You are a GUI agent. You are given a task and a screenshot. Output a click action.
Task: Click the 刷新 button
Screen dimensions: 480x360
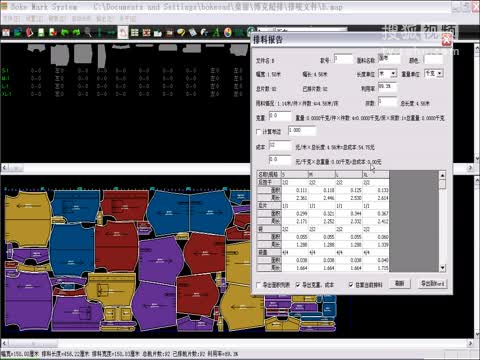(x=400, y=284)
